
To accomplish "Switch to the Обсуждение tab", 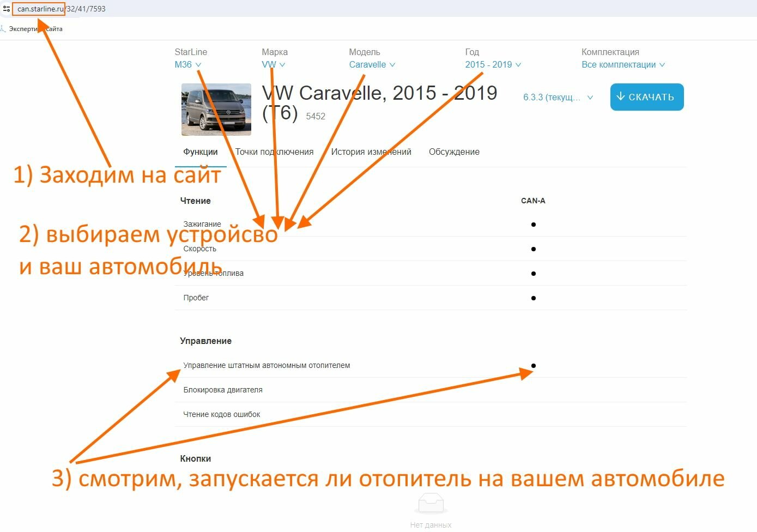I will pos(454,152).
